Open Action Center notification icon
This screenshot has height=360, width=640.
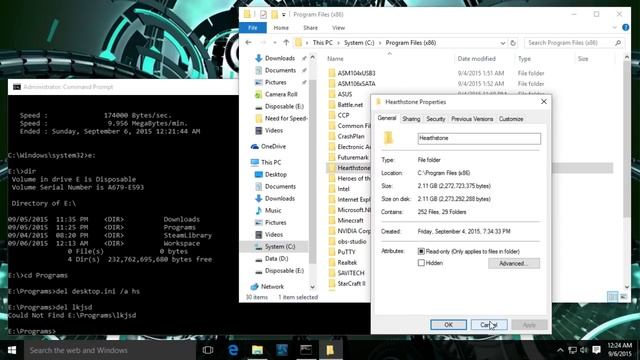pos(596,350)
